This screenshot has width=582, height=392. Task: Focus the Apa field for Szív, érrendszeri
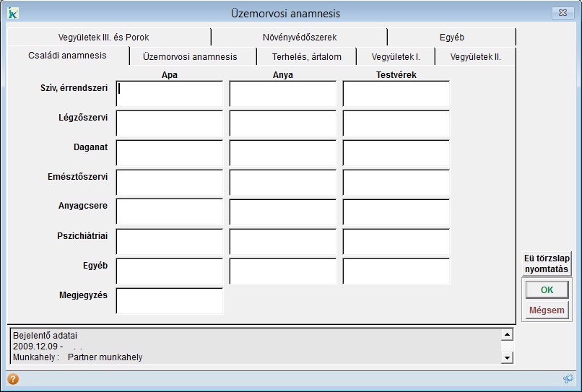coord(170,93)
